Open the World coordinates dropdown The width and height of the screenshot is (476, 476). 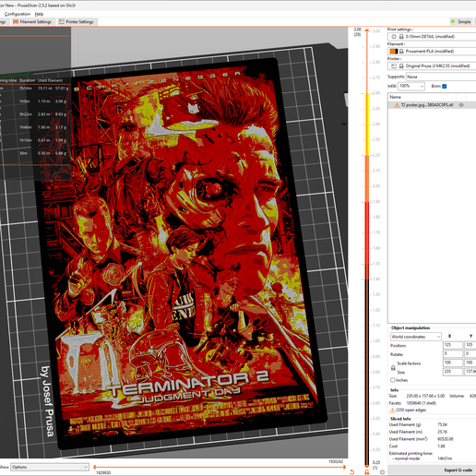tap(416, 337)
